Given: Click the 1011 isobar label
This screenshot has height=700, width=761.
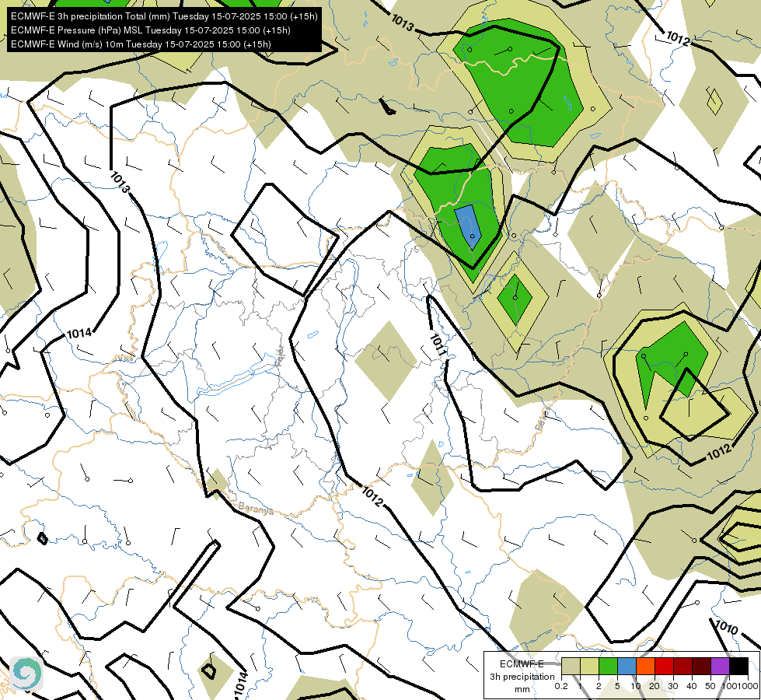Looking at the screenshot, I should tap(438, 345).
